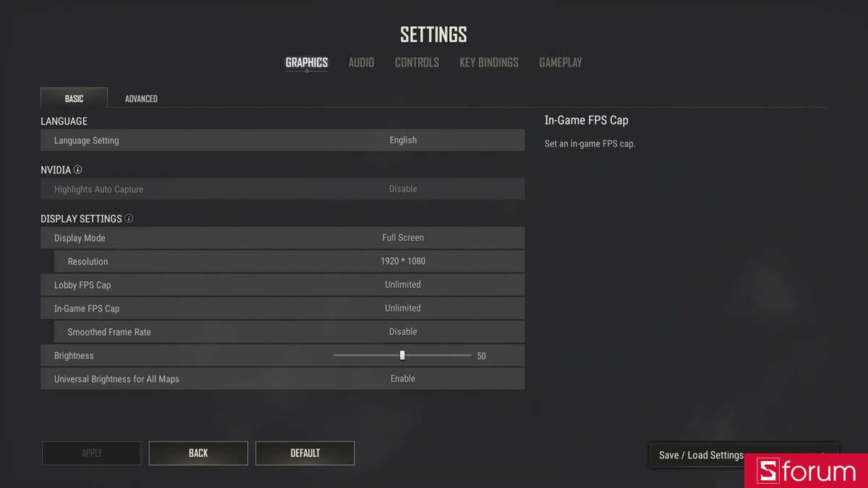This screenshot has width=868, height=488.
Task: Go to the Controls tab
Action: point(417,63)
